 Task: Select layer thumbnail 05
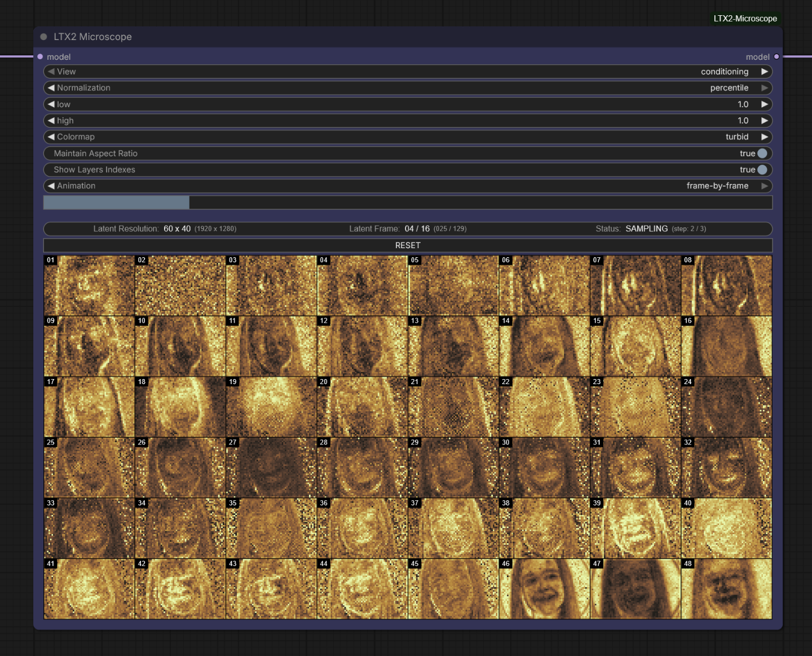[453, 285]
